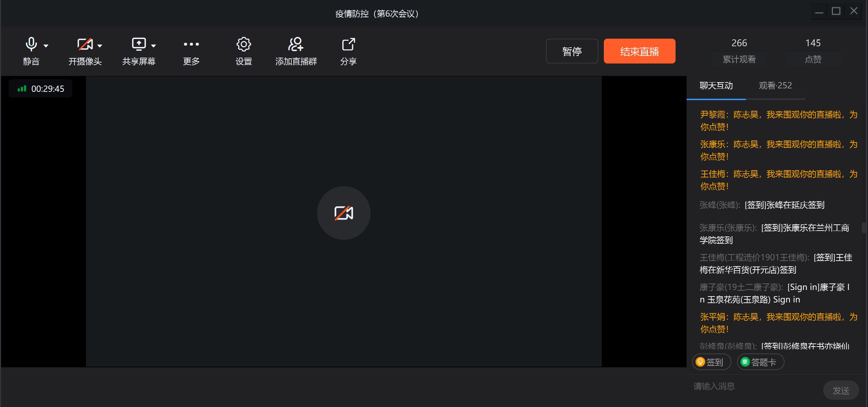Click the orange 结束直播 button
868x407 pixels.
coord(639,51)
